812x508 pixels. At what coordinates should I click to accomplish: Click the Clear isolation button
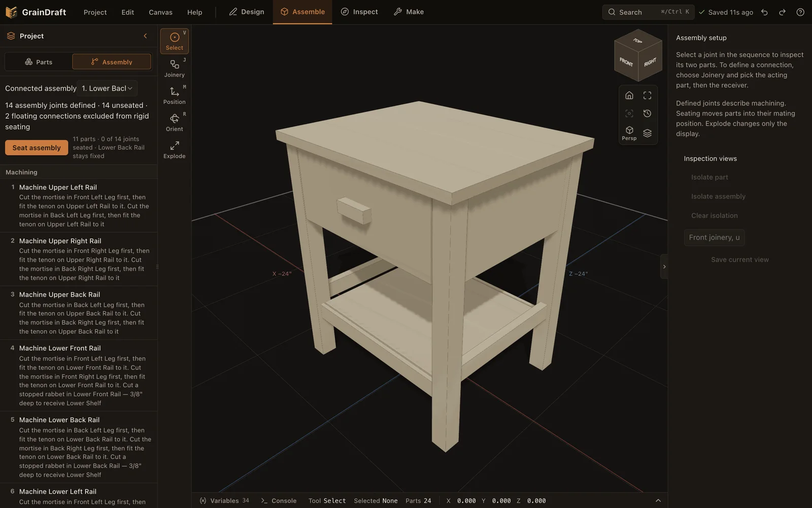715,216
